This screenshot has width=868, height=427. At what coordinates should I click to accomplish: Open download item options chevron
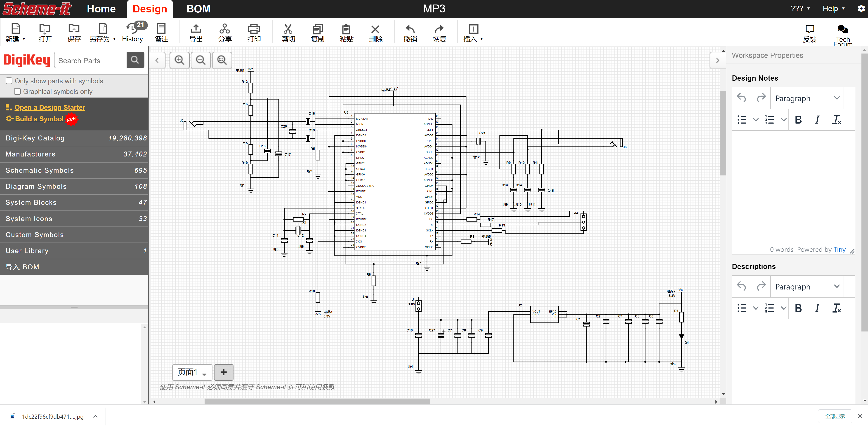pyautogui.click(x=95, y=417)
